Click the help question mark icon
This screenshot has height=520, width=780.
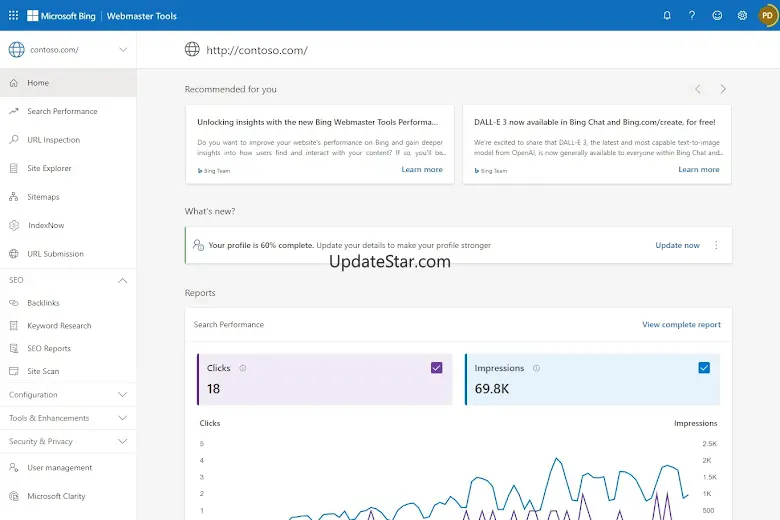[x=692, y=16]
